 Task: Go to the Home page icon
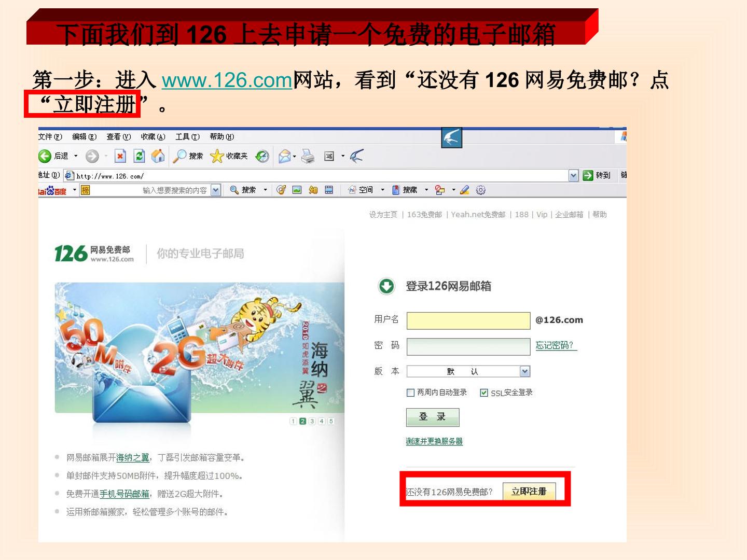click(158, 156)
